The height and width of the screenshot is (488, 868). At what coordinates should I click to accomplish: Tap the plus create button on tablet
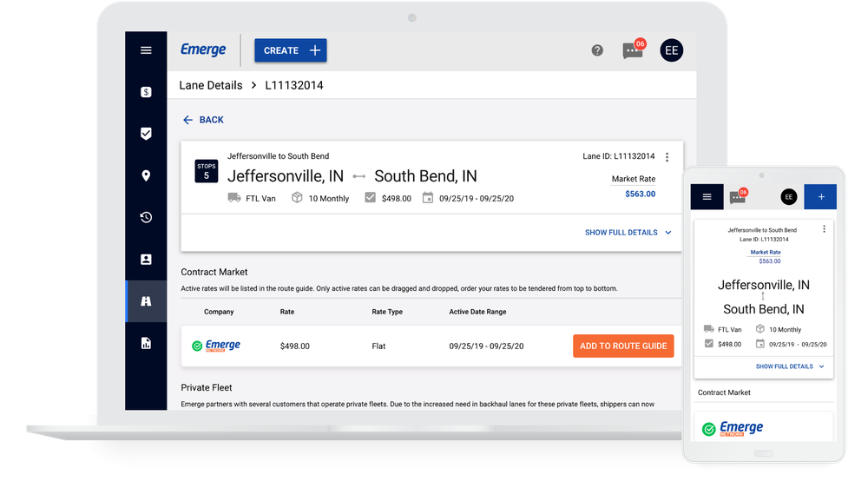click(x=821, y=196)
